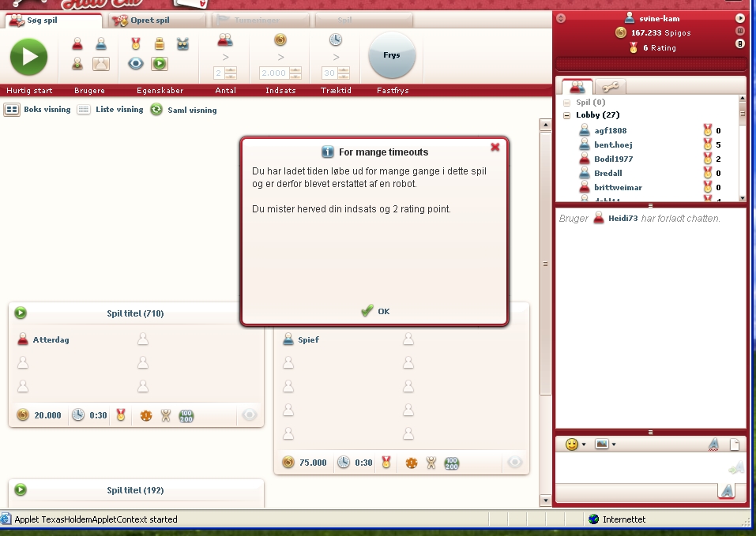Viewport: 756px width, 536px height.
Task: Close the For mange timeouts dialog
Action: click(495, 147)
